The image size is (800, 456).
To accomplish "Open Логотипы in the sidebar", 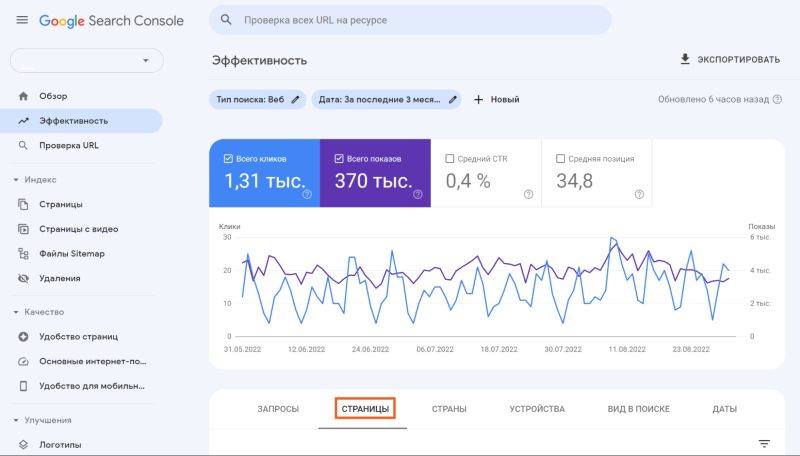I will click(x=82, y=445).
